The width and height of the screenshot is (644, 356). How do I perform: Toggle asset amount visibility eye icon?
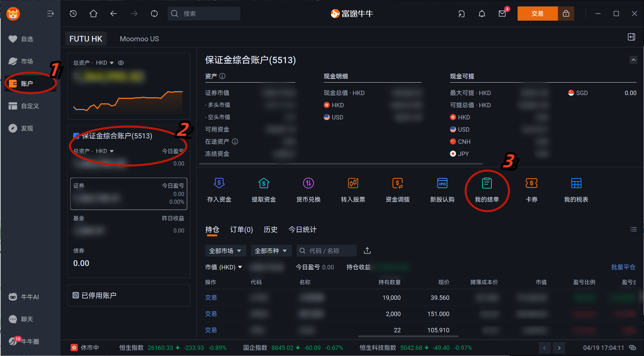(x=121, y=63)
